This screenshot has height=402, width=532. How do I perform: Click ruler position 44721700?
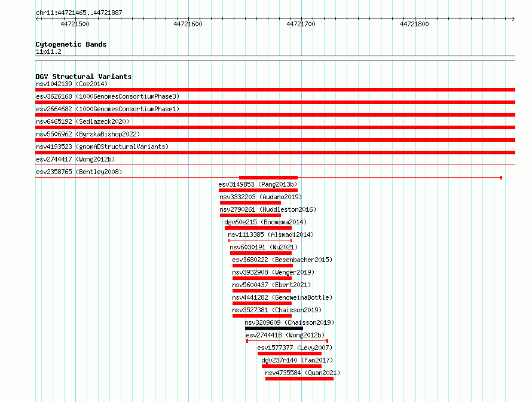point(301,24)
